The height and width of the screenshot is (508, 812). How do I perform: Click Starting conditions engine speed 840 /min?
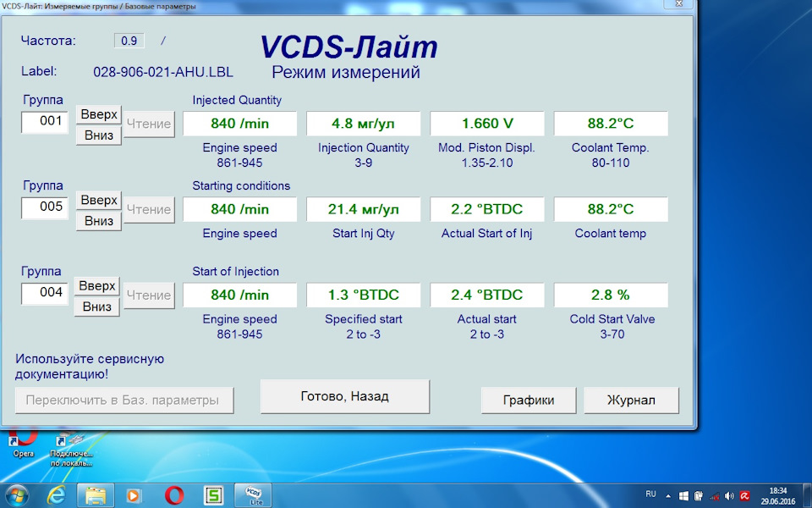tap(239, 209)
